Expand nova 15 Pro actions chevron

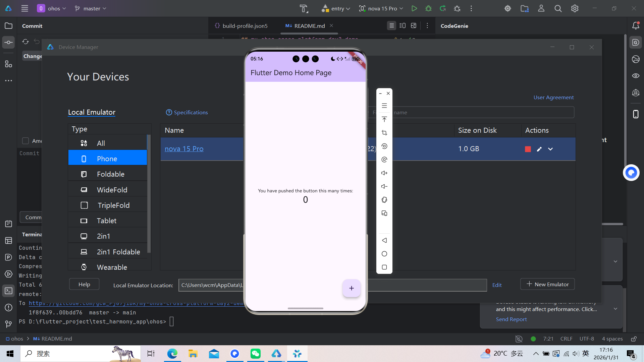550,149
